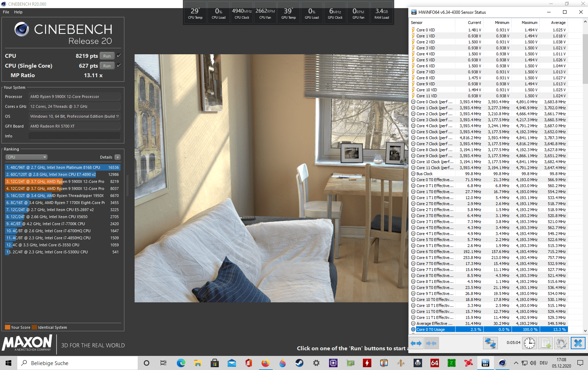This screenshot has width=588, height=370.
Task: Start HWiNFO logging with sheet-plus icon
Action: coord(546,343)
